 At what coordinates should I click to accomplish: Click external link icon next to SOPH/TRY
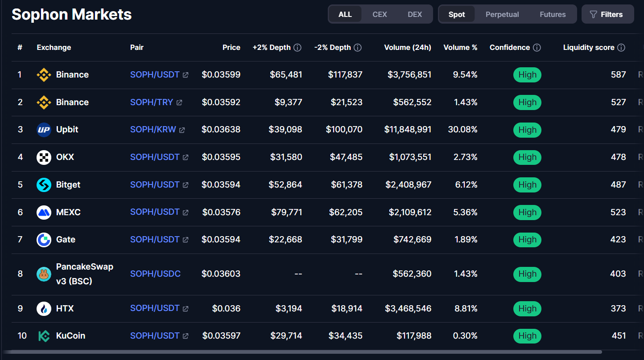(x=179, y=102)
